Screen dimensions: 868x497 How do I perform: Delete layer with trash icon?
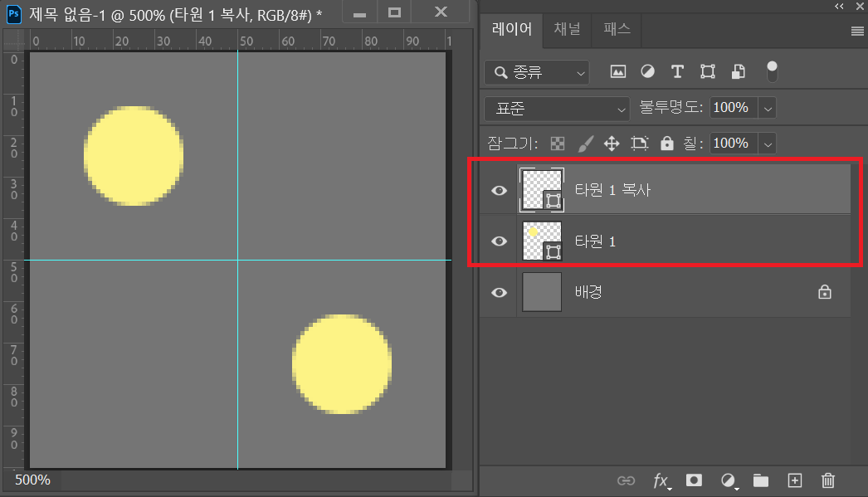[x=827, y=480]
